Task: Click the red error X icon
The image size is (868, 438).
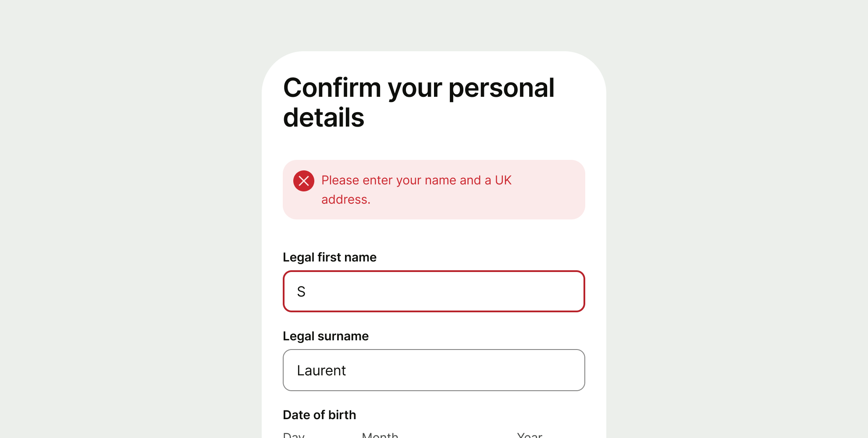Action: coord(304,181)
